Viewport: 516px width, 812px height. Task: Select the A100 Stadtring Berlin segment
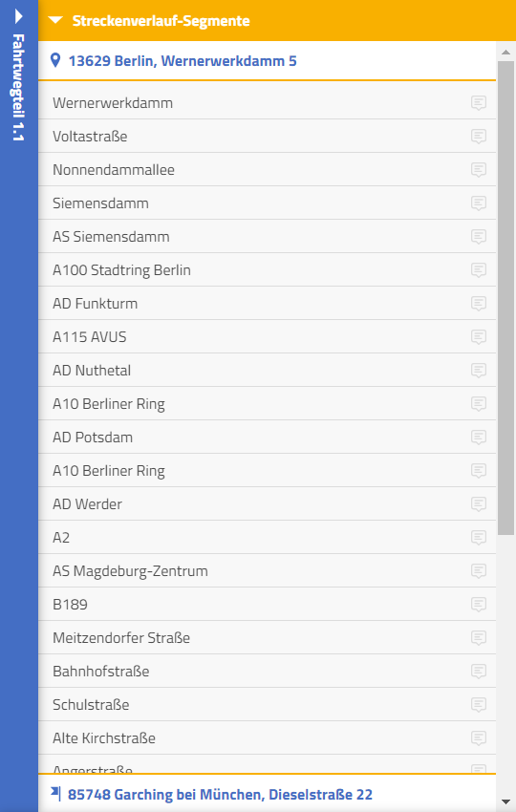(267, 269)
